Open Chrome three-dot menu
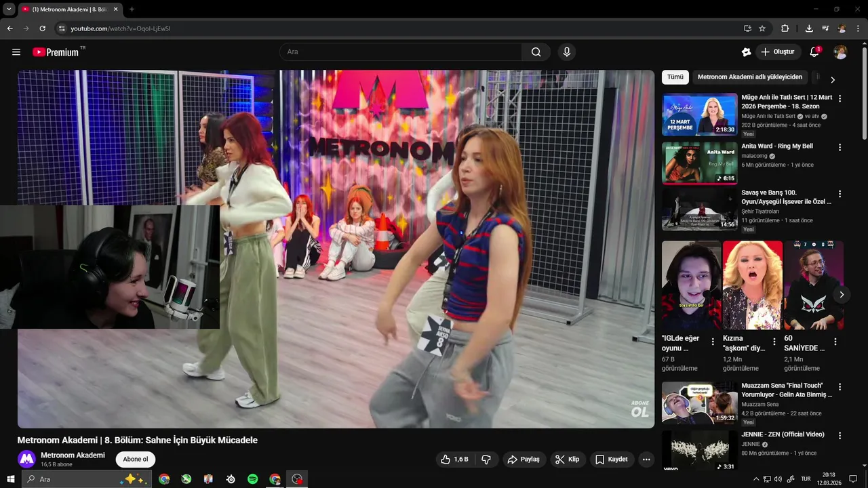The image size is (868, 488). (x=859, y=28)
